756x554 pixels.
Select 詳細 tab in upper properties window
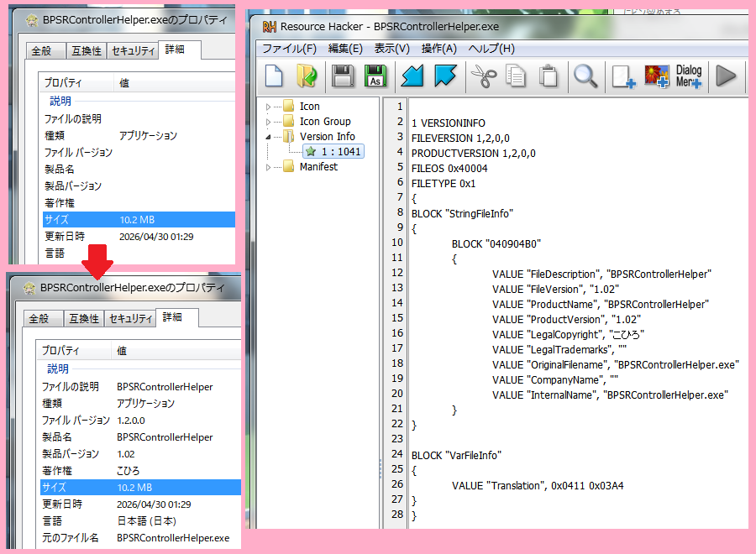pos(180,50)
